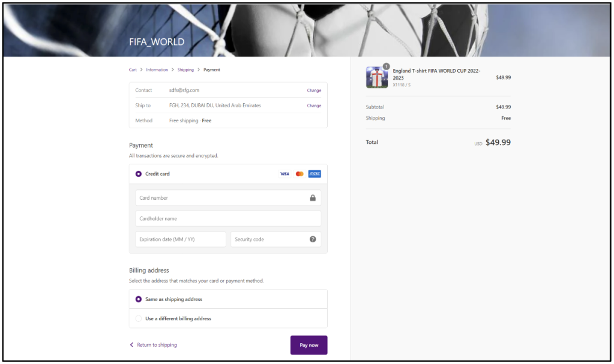Change the contact email
Screen dimensions: 614x364
pyautogui.click(x=314, y=91)
